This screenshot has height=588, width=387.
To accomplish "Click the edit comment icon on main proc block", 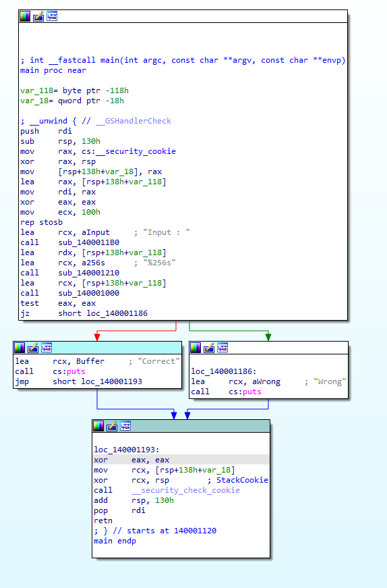I will point(38,16).
